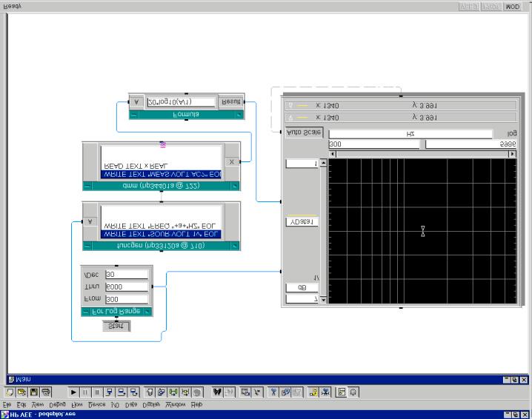Click the Step Out toolbar icon

pyautogui.click(x=133, y=392)
